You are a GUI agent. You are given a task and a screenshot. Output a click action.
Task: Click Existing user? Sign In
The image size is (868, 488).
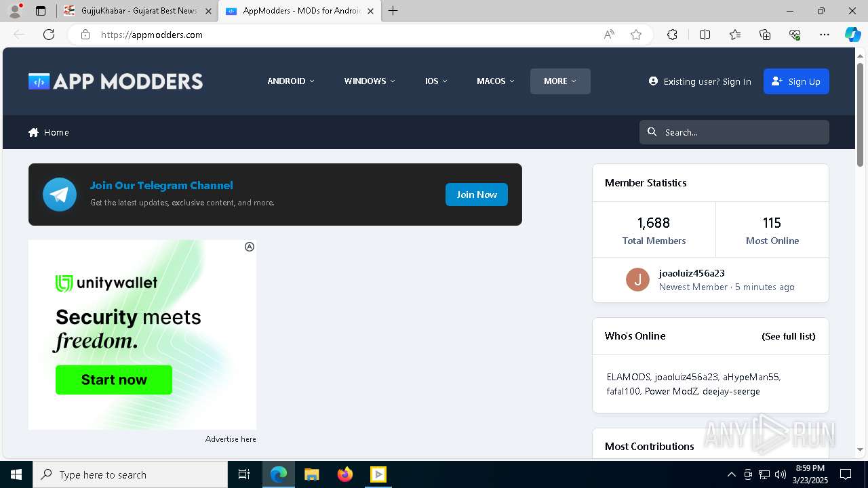pos(700,81)
